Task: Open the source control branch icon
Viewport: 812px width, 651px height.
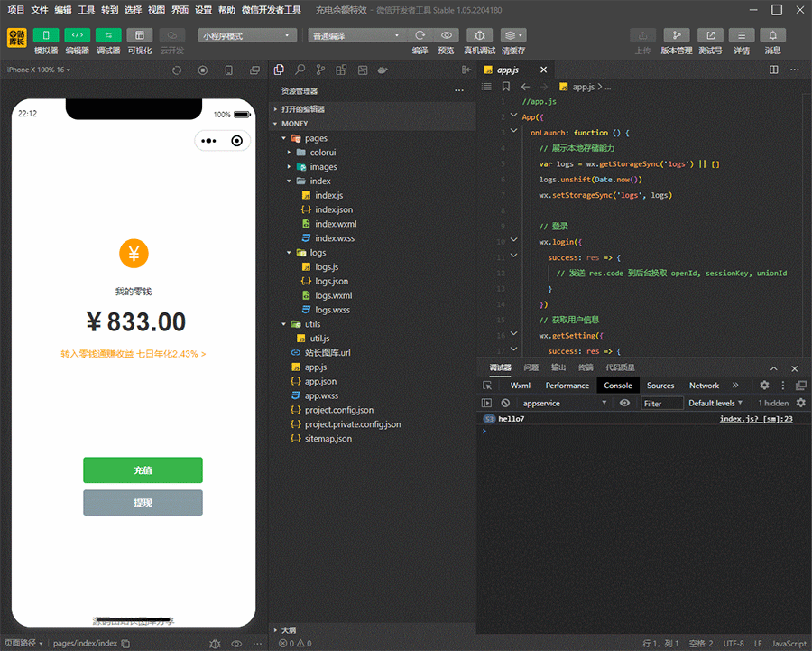Action: pyautogui.click(x=320, y=70)
